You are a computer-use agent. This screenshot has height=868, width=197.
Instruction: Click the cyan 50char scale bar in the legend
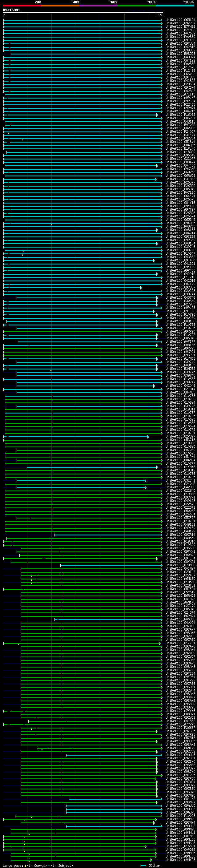point(143,865)
